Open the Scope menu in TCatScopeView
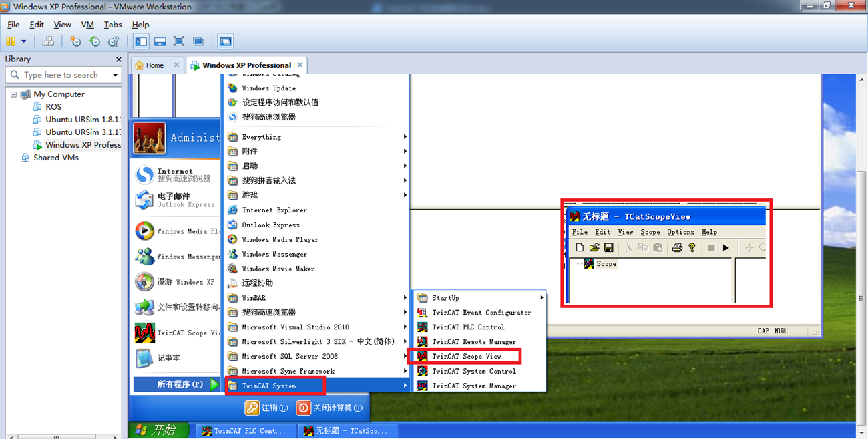 point(650,232)
